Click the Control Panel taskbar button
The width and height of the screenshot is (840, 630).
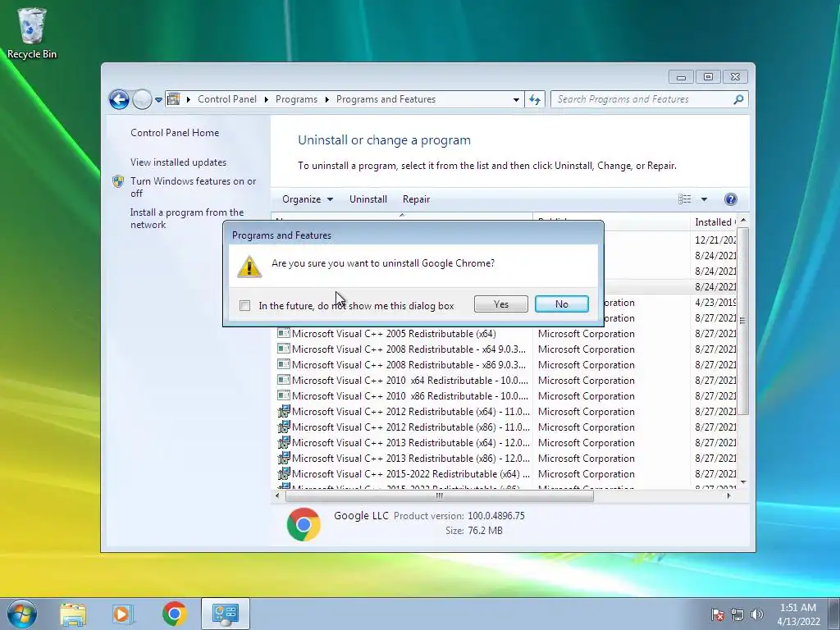pyautogui.click(x=226, y=614)
